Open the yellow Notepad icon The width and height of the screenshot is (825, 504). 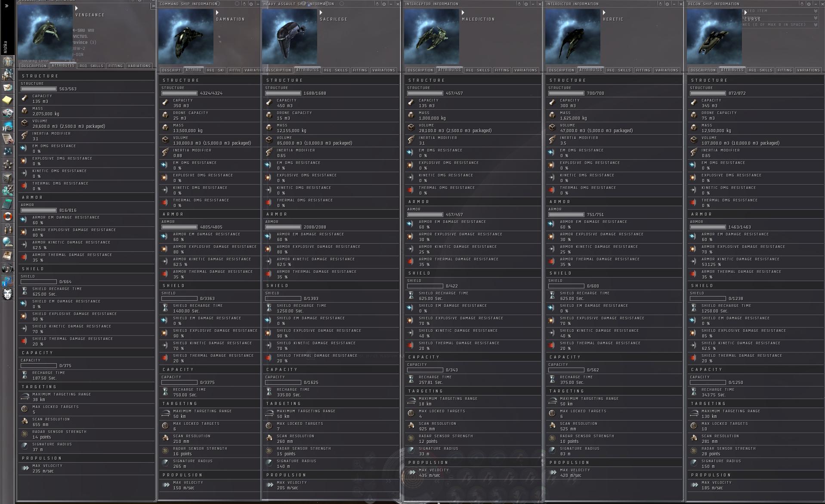click(7, 100)
